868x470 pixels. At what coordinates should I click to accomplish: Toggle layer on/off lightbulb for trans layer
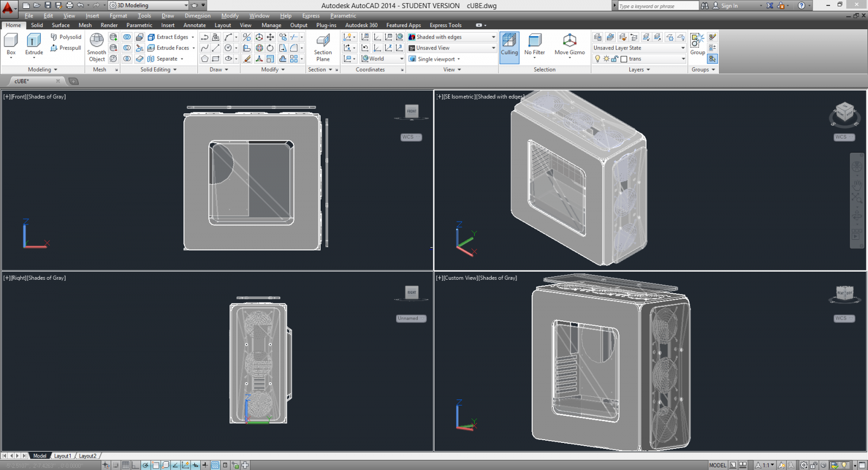click(x=598, y=59)
